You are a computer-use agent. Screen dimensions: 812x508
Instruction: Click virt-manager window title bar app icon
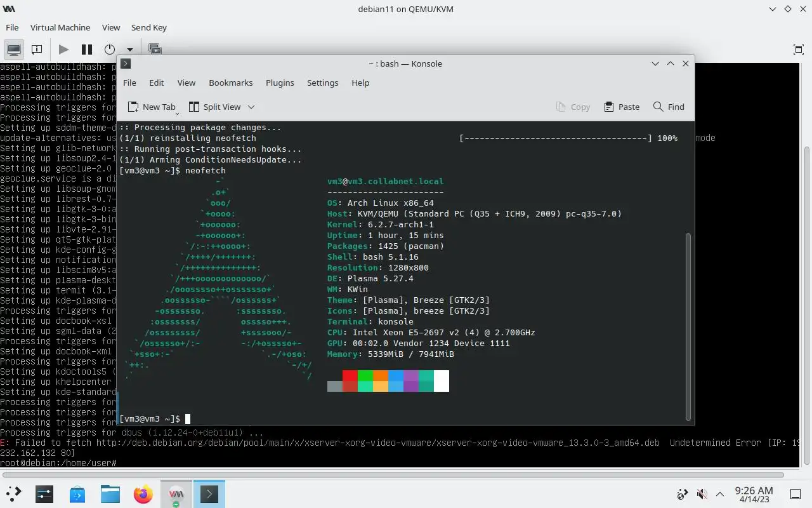(10, 9)
